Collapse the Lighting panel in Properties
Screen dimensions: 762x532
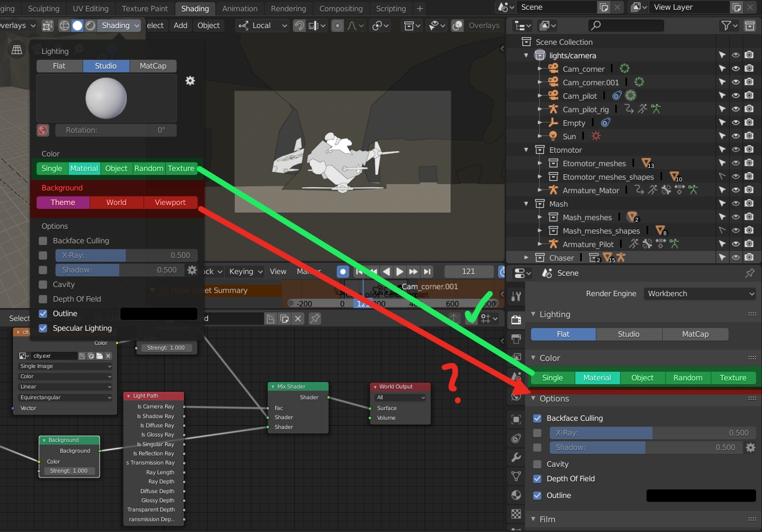click(x=533, y=314)
